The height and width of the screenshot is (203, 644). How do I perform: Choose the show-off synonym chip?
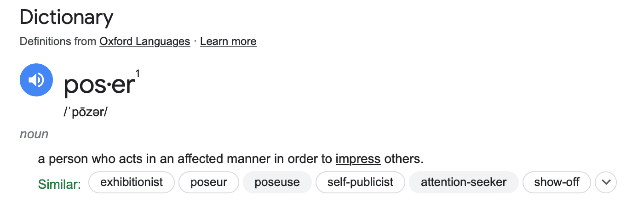coord(557,182)
